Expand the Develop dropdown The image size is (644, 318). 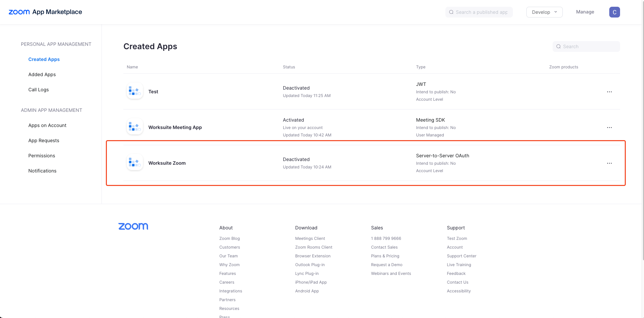point(544,12)
